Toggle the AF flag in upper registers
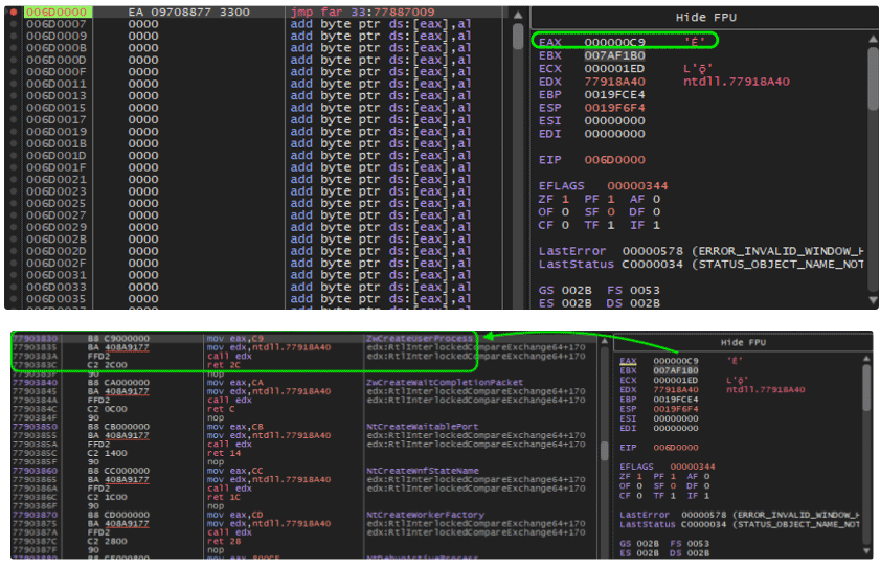 coord(645,199)
